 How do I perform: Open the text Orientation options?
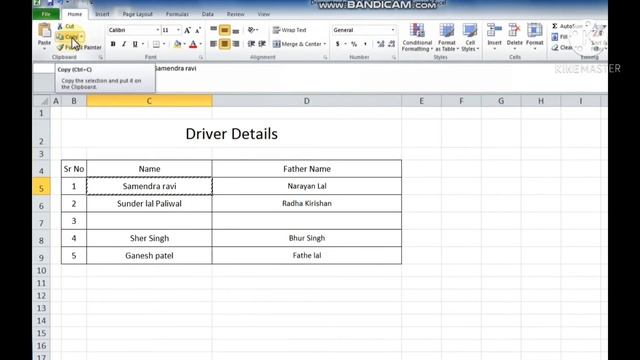click(x=253, y=30)
